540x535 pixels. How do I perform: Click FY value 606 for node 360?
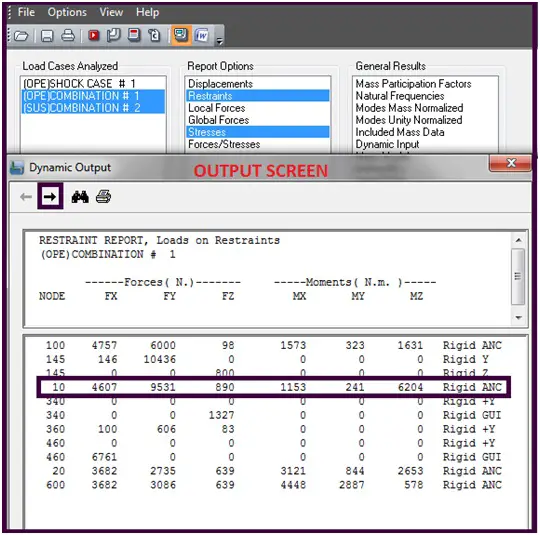pos(166,429)
